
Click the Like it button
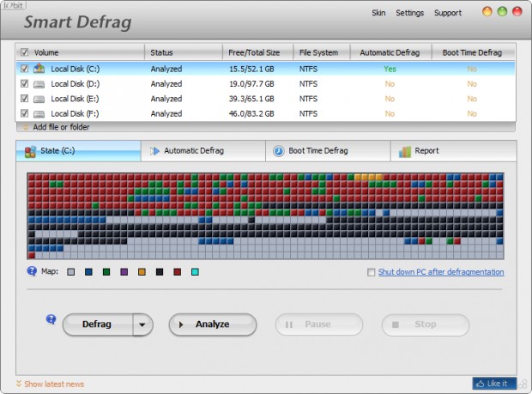point(494,384)
